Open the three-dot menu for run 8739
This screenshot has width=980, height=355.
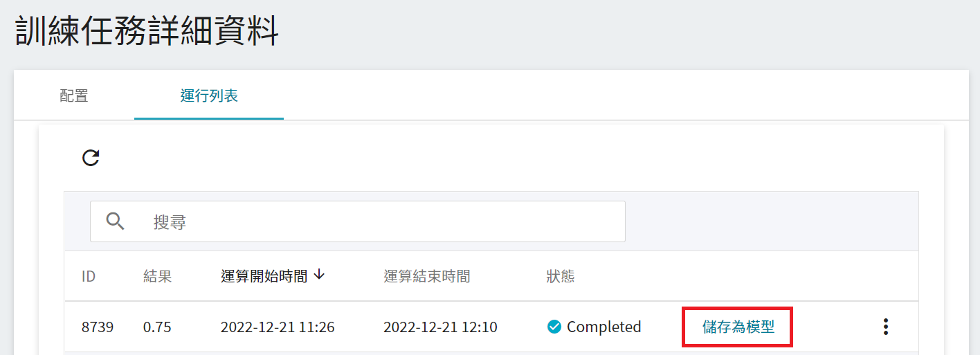885,327
